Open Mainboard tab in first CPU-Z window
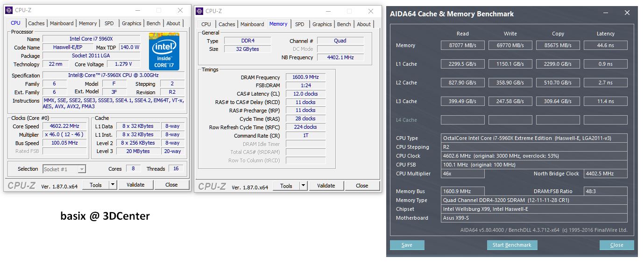The height and width of the screenshot is (264, 644). pos(62,23)
